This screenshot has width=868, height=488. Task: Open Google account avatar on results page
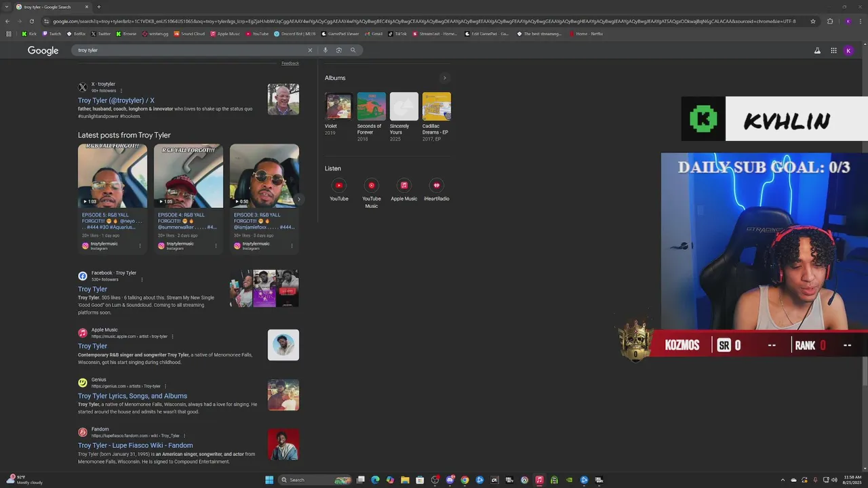pos(848,50)
